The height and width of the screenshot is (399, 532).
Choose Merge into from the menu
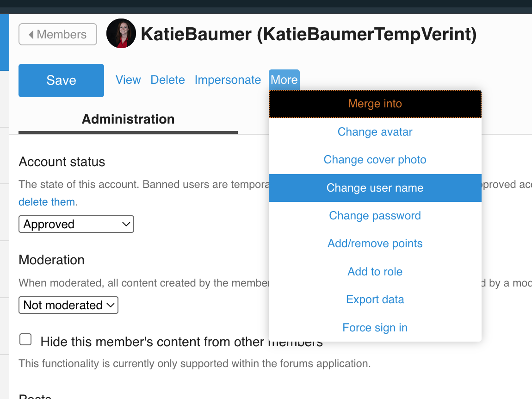(x=375, y=104)
